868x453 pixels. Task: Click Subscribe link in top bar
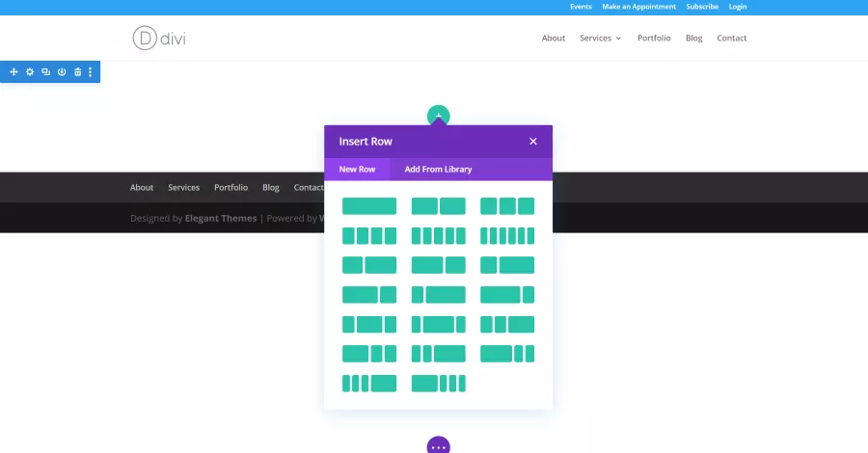[702, 7]
